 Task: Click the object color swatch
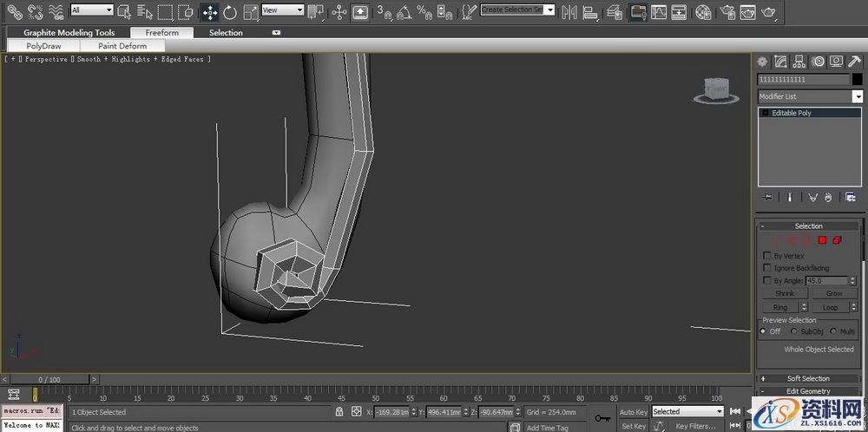pos(857,79)
